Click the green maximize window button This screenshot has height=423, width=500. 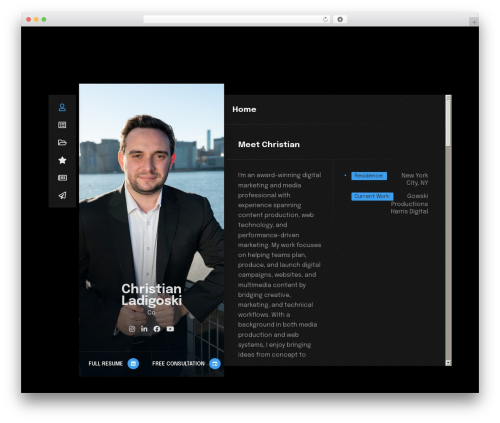tap(44, 19)
